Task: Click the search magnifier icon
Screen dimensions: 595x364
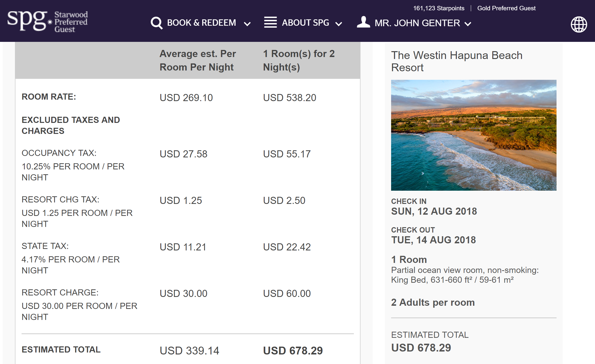Action: point(157,23)
